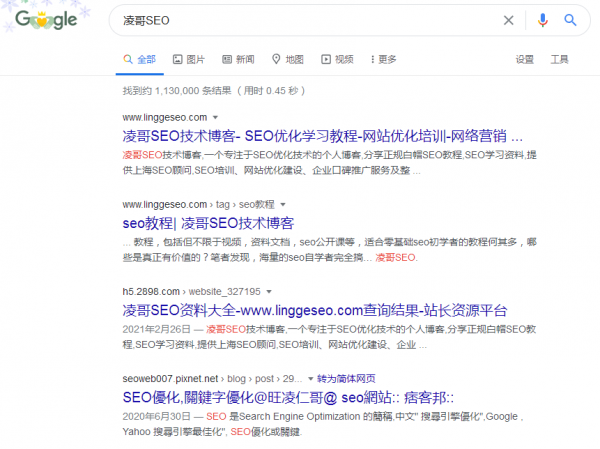
Task: Open 设置 options
Action: [525, 59]
